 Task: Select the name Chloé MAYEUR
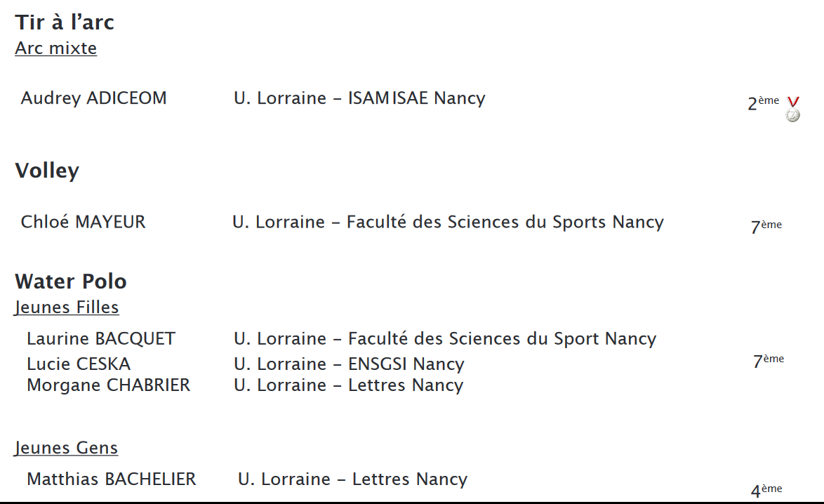[x=84, y=223]
